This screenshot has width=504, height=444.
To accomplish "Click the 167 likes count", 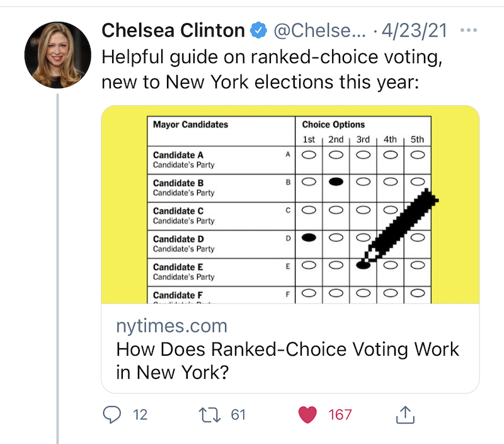I will point(340,414).
